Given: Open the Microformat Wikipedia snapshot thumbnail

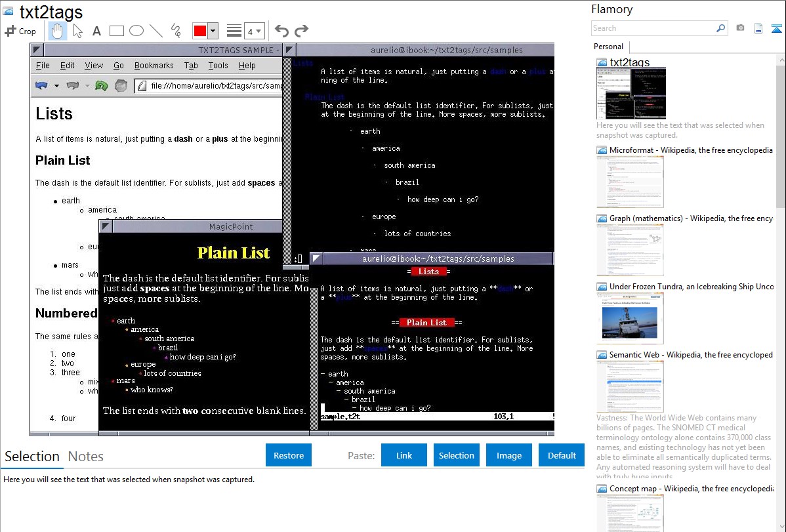Looking at the screenshot, I should click(630, 182).
